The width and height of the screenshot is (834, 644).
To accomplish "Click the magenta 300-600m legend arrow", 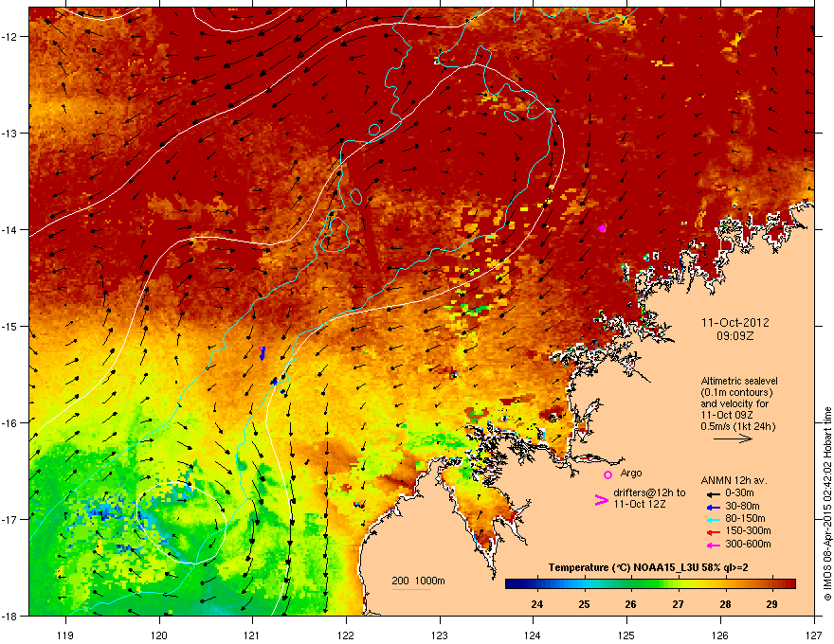I will 714,545.
